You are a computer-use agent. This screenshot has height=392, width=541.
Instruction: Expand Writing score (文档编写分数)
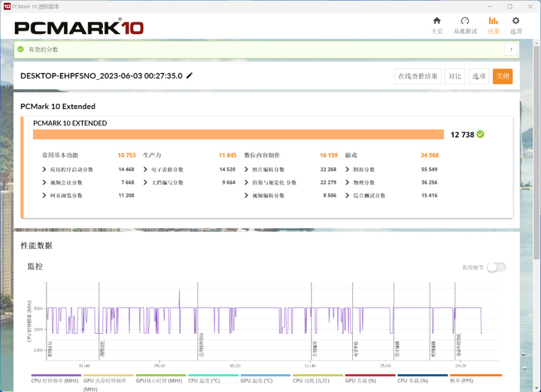[x=145, y=183]
